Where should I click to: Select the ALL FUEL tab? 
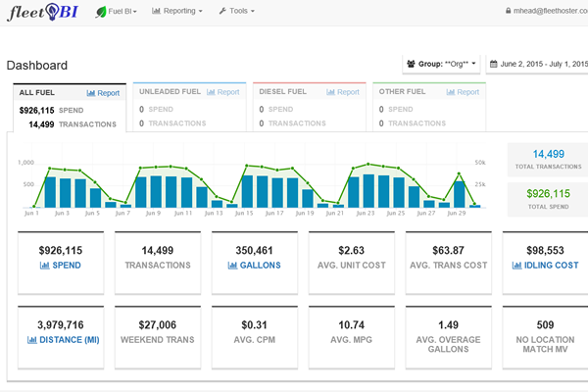[70, 108]
